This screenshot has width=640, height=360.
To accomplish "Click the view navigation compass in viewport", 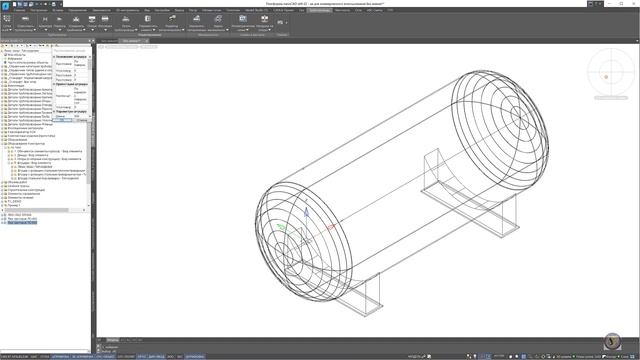I will (x=611, y=72).
